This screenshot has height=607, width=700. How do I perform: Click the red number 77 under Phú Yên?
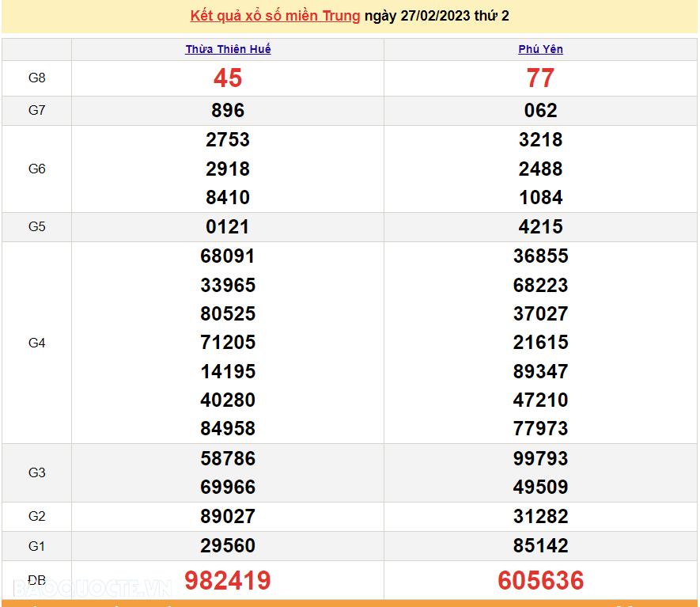(x=540, y=78)
